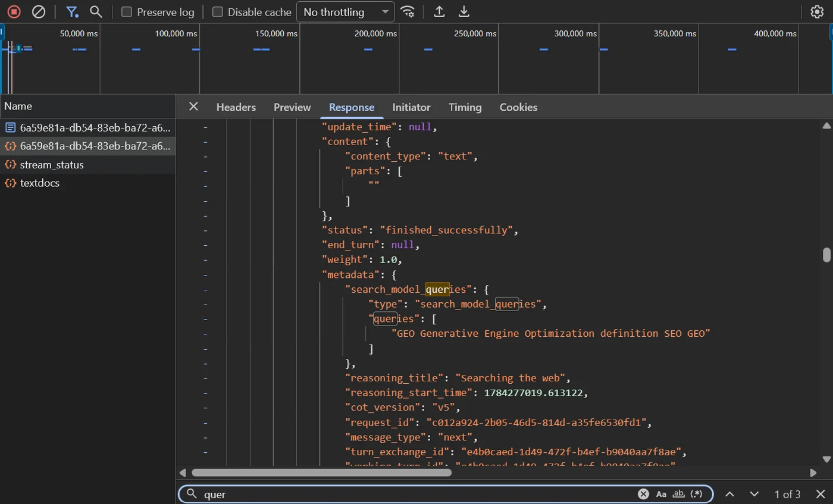Select the textdocs request
833x504 pixels.
(x=87, y=183)
